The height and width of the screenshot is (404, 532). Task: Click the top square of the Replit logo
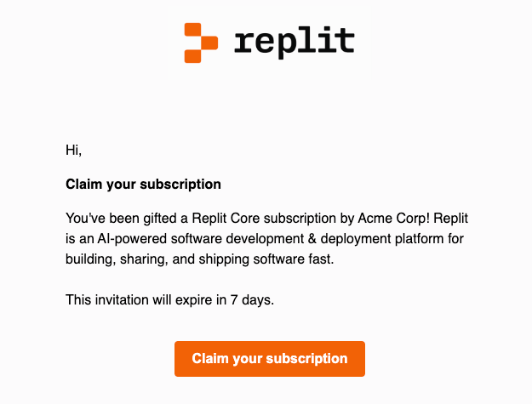tap(192, 29)
